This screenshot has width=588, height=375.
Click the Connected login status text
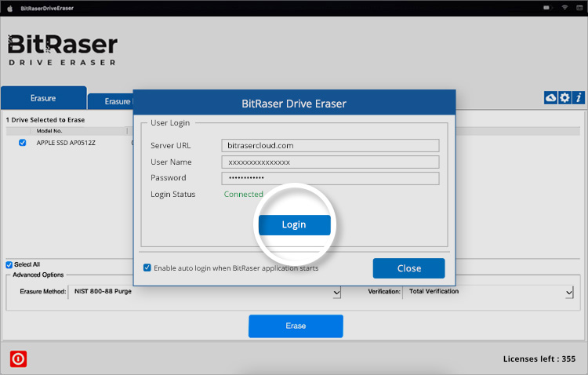(x=243, y=194)
